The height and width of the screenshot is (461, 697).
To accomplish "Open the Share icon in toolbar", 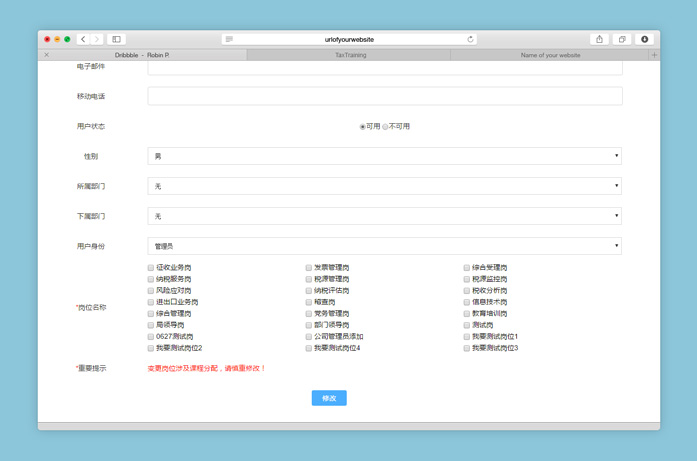I will pos(600,39).
